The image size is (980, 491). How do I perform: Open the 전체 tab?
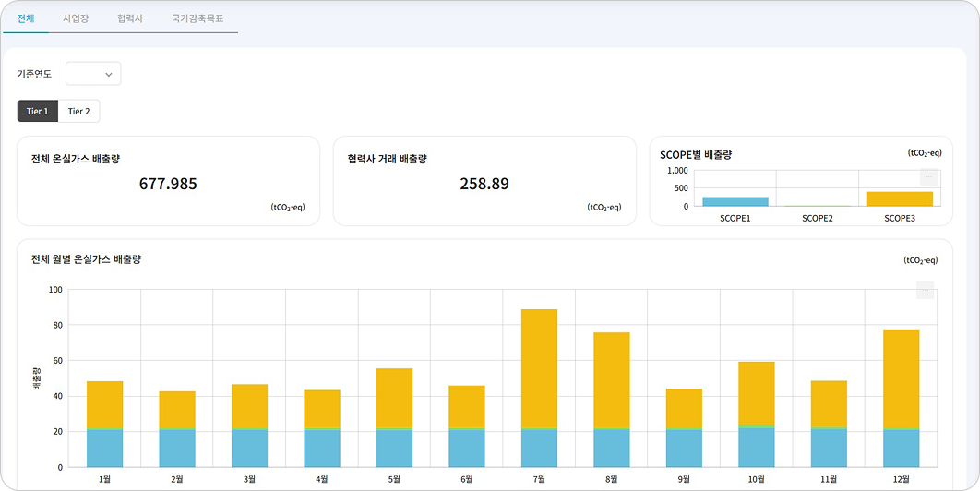pos(26,18)
